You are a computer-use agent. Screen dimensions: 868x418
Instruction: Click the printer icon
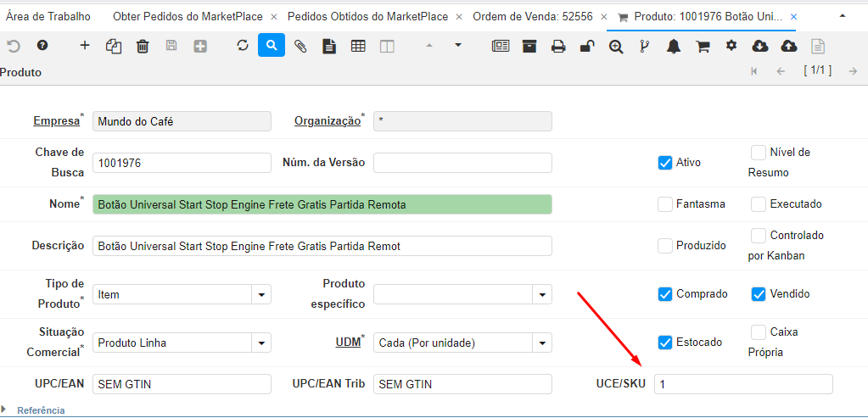point(558,46)
